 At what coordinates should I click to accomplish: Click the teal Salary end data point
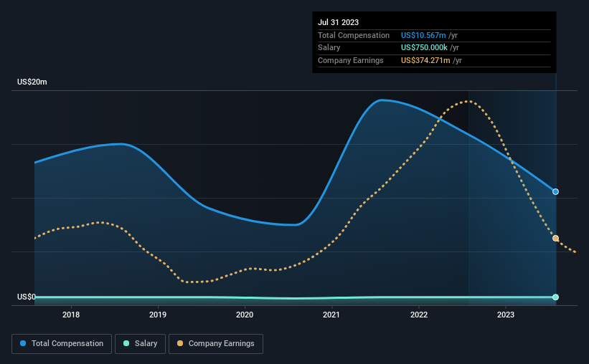pos(555,297)
